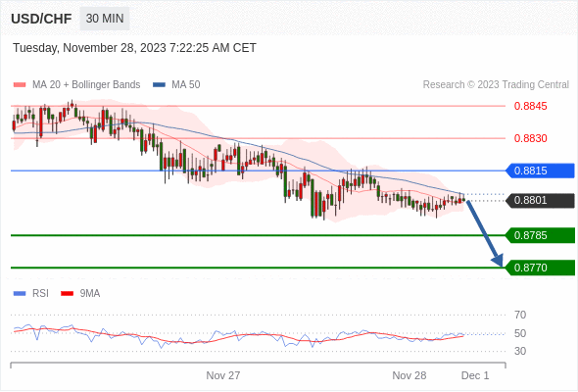578x392 pixels.
Task: Click the Dec 1 date axis label
Action: pyautogui.click(x=475, y=375)
